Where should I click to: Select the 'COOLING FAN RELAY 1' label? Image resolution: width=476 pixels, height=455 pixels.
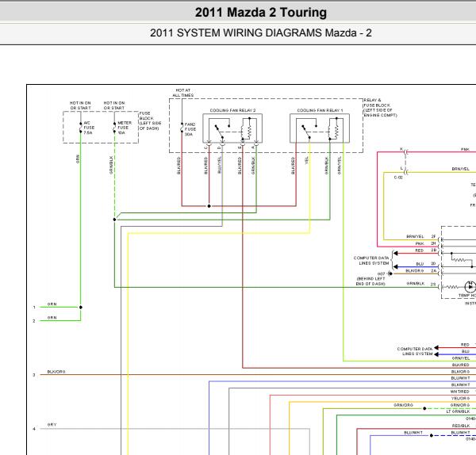(320, 110)
